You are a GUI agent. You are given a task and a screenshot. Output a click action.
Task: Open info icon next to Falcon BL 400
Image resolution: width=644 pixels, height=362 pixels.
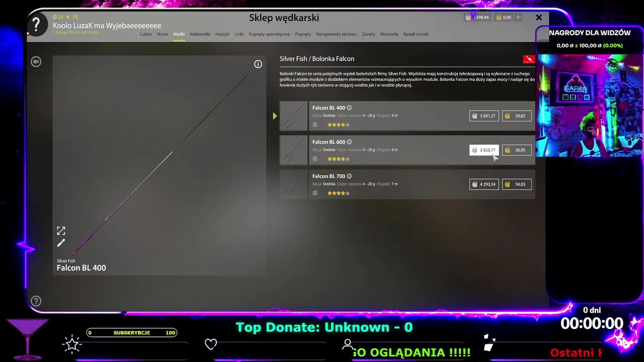(x=349, y=108)
